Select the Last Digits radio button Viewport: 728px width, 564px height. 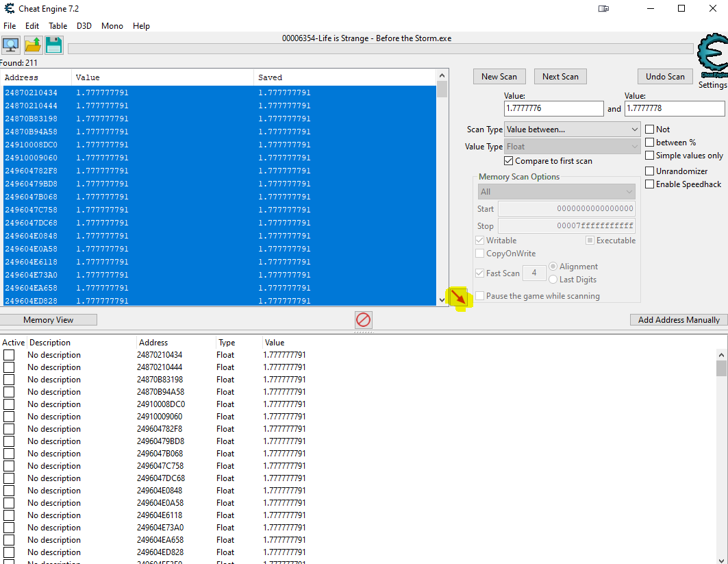[553, 279]
